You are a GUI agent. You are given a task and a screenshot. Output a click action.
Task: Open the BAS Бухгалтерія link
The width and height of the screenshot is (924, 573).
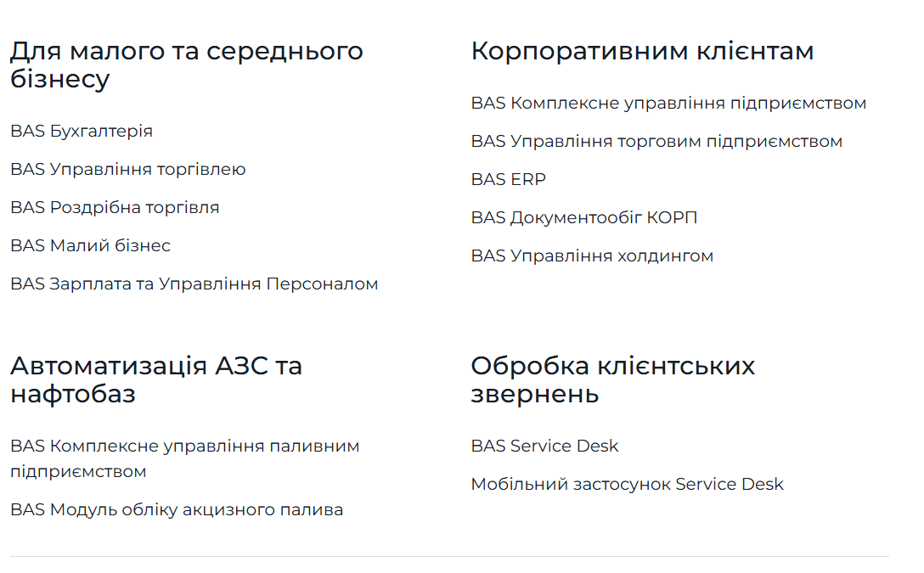pos(82,131)
